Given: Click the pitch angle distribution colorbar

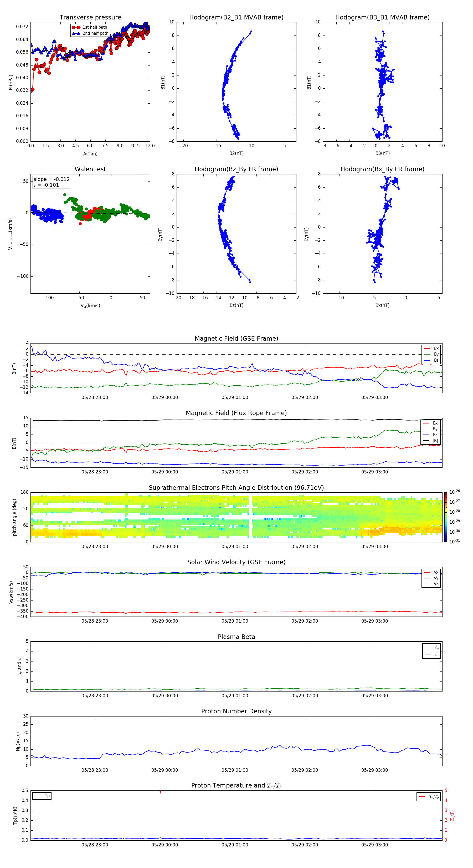Looking at the screenshot, I should click(445, 517).
